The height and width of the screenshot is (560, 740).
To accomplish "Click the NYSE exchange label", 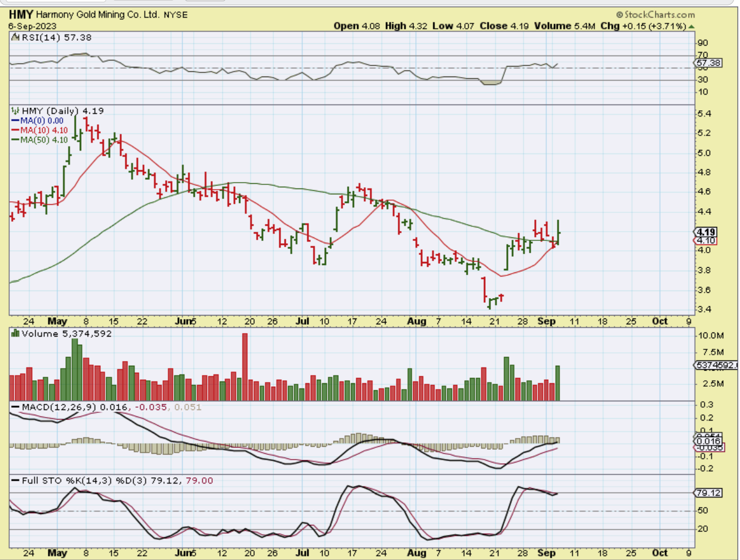I will click(176, 15).
